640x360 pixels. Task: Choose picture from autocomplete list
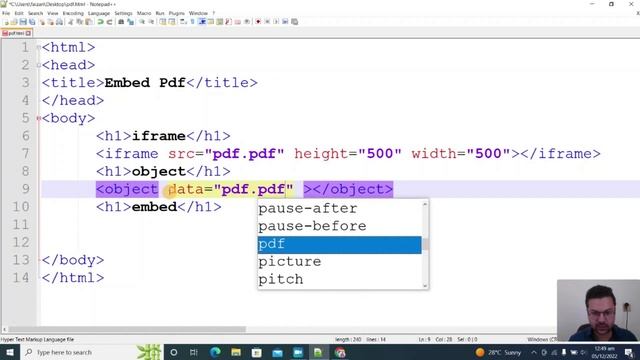pyautogui.click(x=340, y=262)
